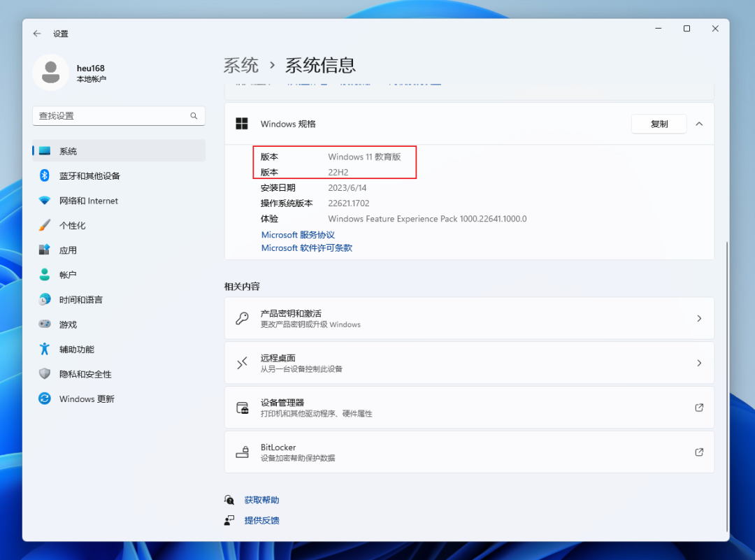755x560 pixels.
Task: Click the 提供反馈 person icon
Action: click(x=229, y=520)
